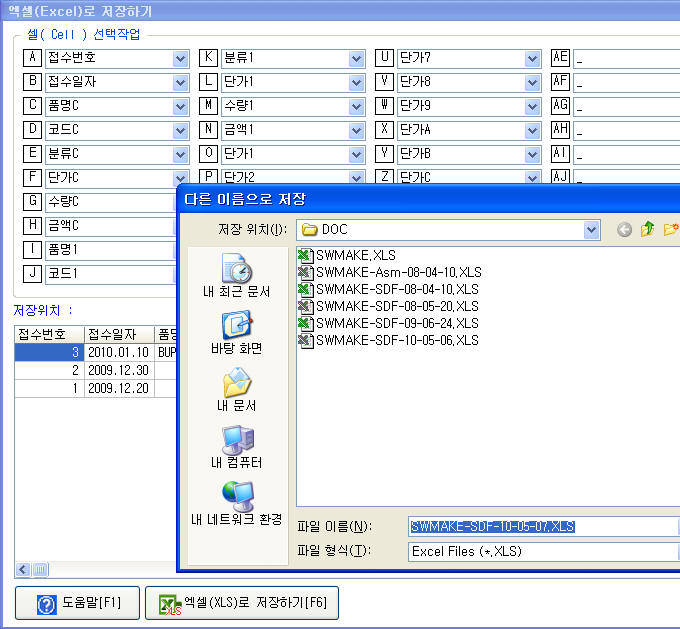Open the 저장 위치 DOC folder dropdown
Image resolution: width=680 pixels, height=629 pixels.
click(591, 229)
